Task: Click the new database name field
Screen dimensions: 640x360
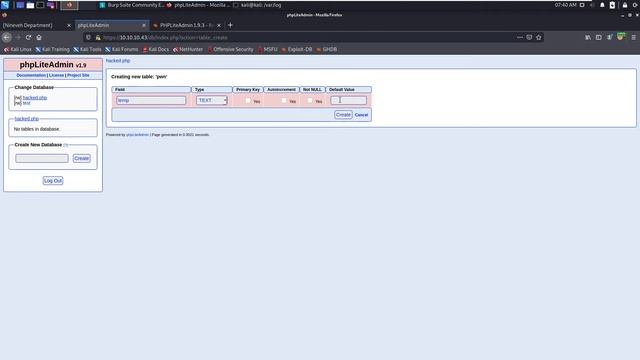Action: click(42, 158)
